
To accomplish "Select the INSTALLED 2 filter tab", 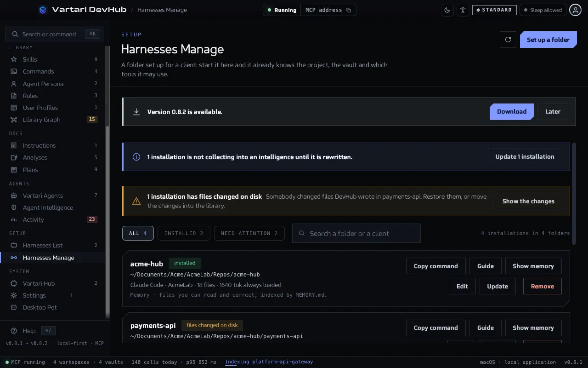I will pyautogui.click(x=184, y=233).
